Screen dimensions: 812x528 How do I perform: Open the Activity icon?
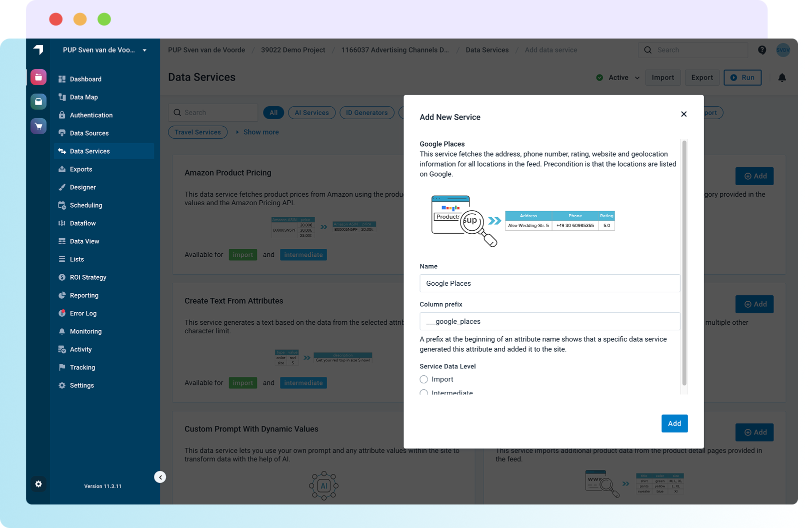coord(62,349)
